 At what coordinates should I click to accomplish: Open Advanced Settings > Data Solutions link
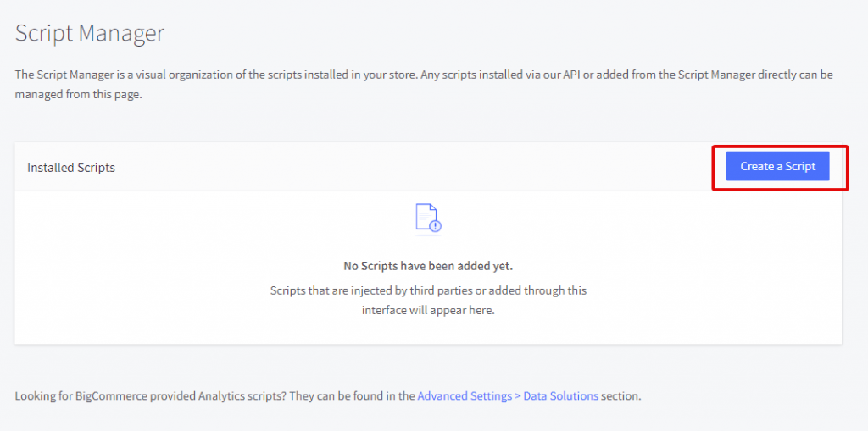click(x=508, y=396)
